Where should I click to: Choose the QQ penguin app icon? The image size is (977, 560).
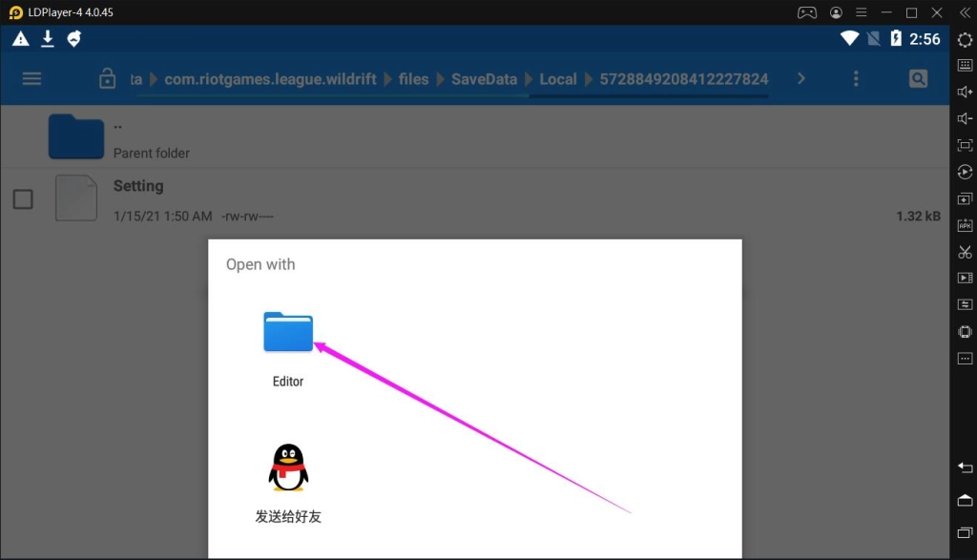click(288, 467)
